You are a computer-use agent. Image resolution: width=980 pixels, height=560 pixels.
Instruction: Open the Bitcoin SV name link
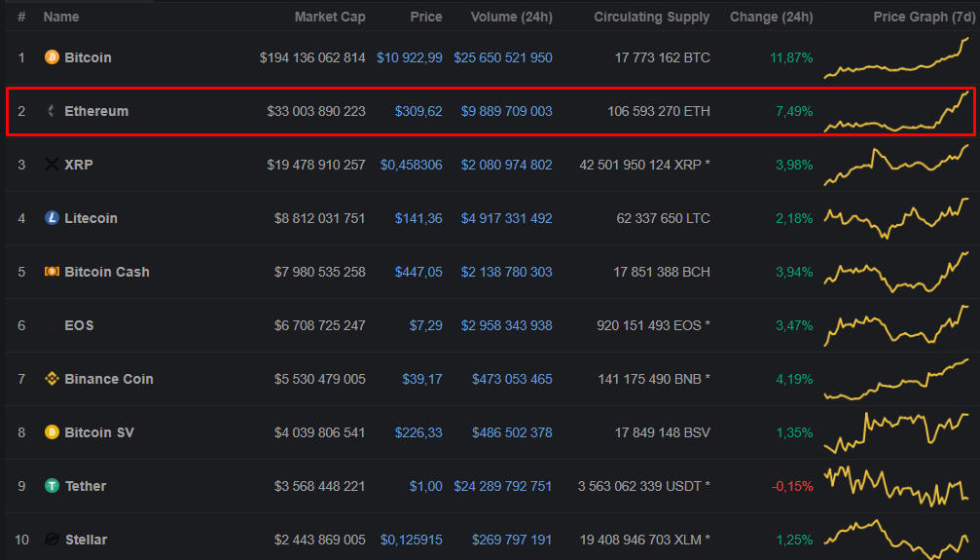pos(99,432)
